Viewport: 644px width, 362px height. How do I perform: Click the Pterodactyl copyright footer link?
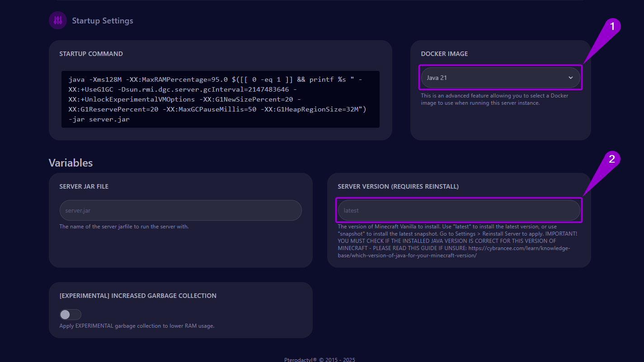point(319,359)
